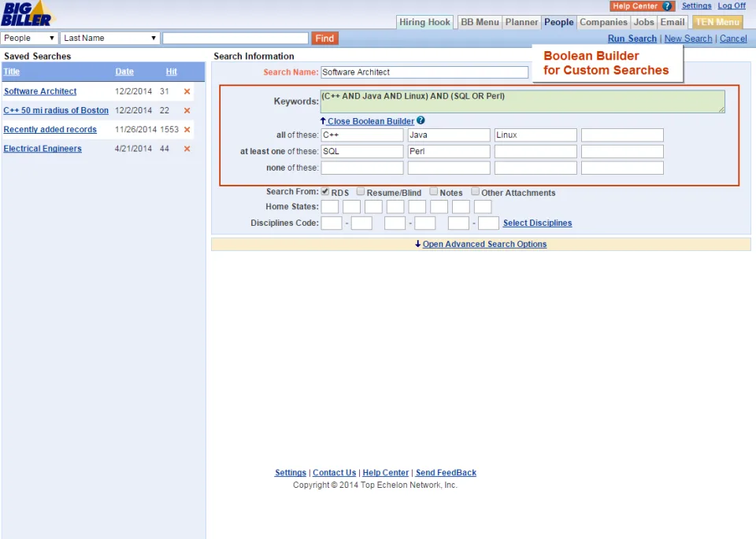Image resolution: width=756 pixels, height=539 pixels.
Task: Check the Other Attachments checkbox
Action: (476, 191)
